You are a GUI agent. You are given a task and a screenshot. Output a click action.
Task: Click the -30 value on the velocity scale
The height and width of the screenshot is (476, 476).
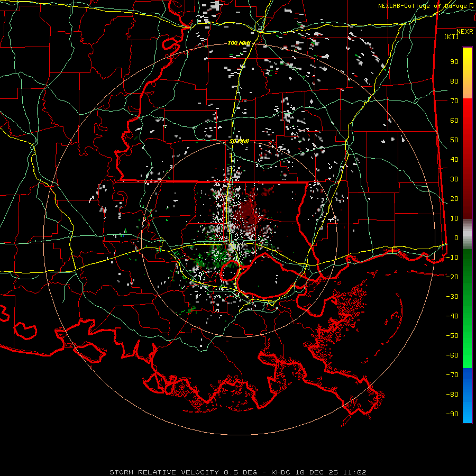[452, 297]
